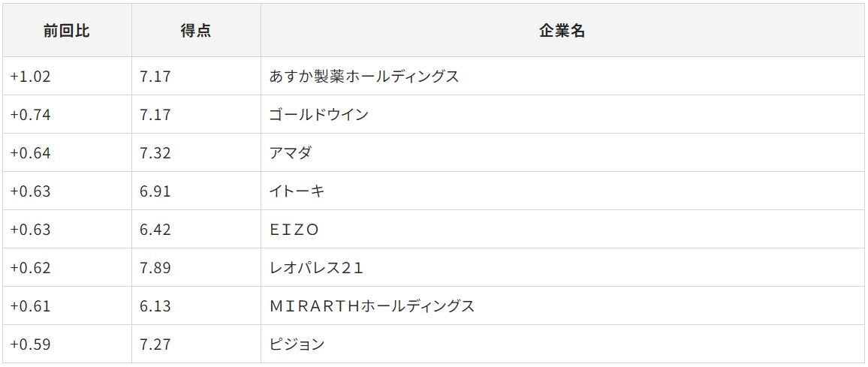This screenshot has height=367, width=868.
Task: Click MIRARTHホールディングス company name
Action: pos(372,305)
